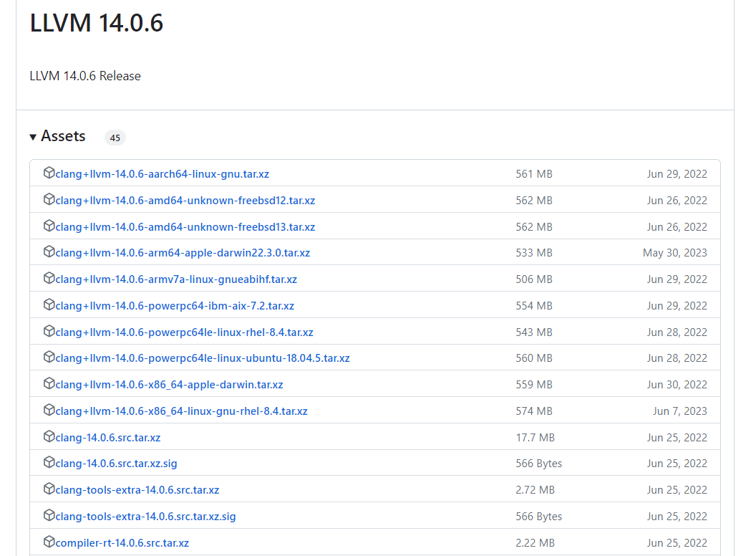Click package icon for aarch64-linux-gnu tarball

coord(49,173)
